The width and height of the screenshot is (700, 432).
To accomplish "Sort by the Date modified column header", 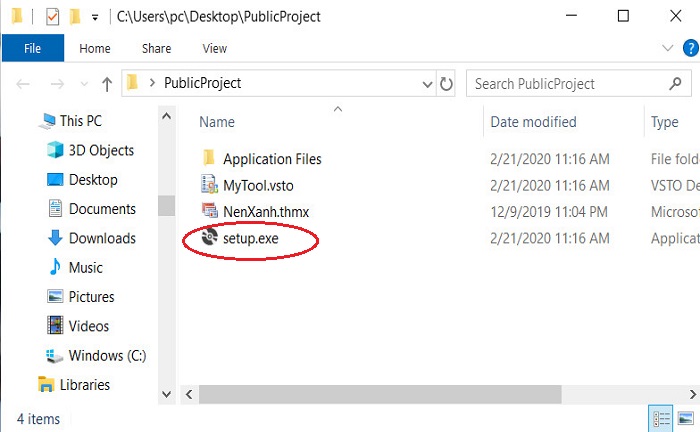I will pos(533,122).
